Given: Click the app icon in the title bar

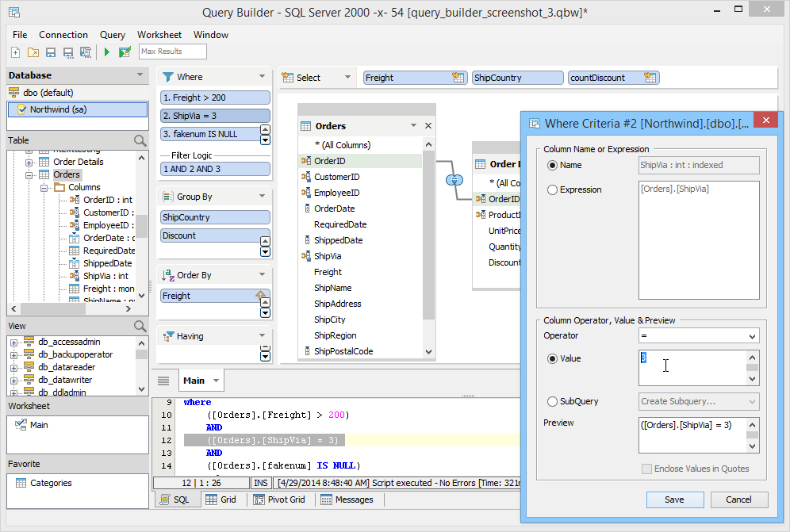Looking at the screenshot, I should coord(14,12).
